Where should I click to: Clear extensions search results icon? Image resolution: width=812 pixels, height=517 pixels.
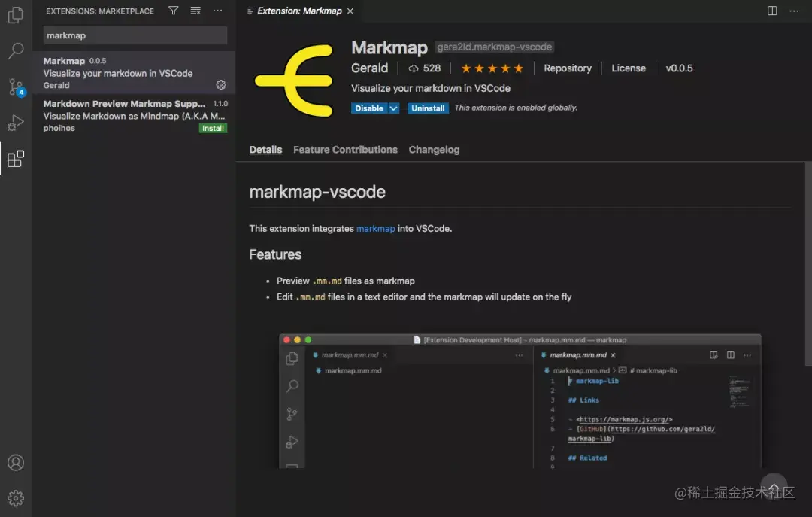click(x=195, y=11)
